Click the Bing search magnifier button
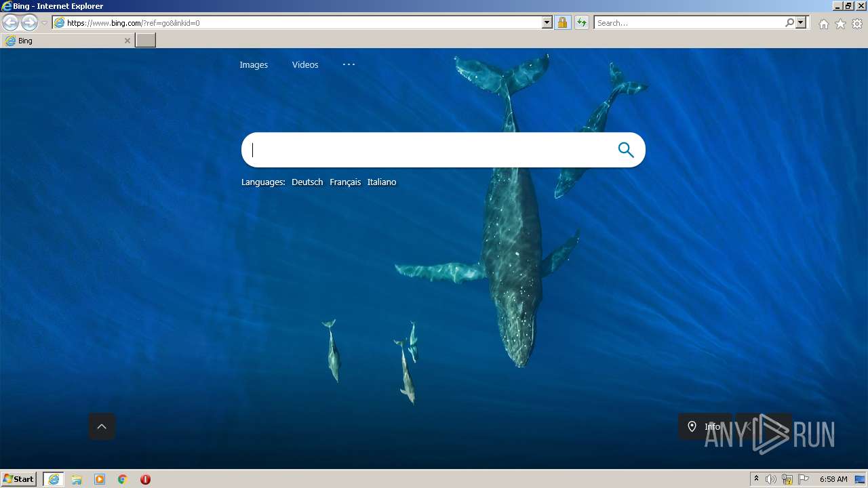 coord(626,150)
